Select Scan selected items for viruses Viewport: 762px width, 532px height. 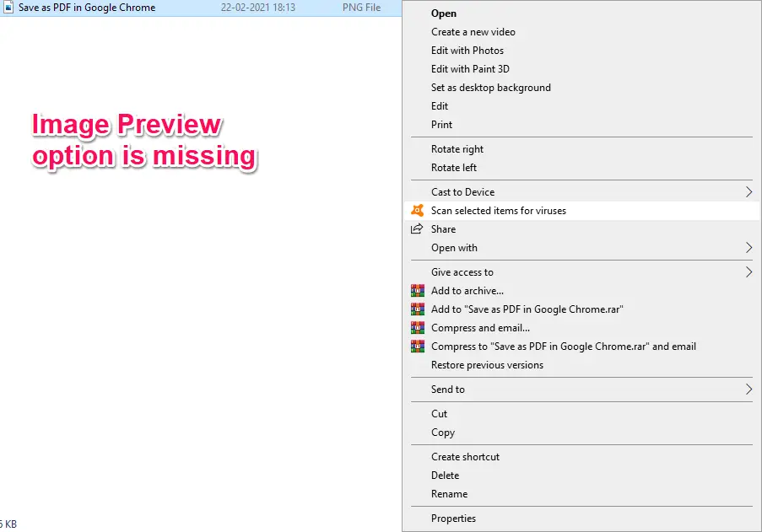coord(581,210)
